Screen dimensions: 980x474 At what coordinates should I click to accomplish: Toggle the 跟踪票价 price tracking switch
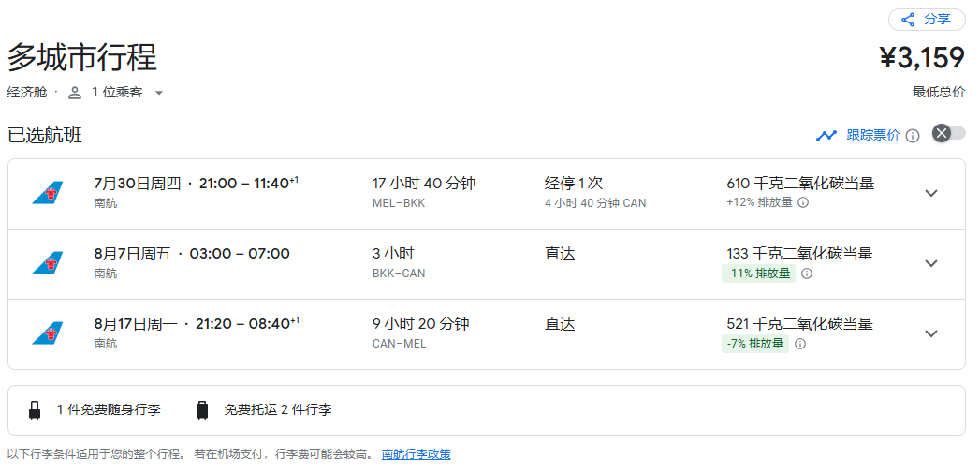[x=948, y=133]
